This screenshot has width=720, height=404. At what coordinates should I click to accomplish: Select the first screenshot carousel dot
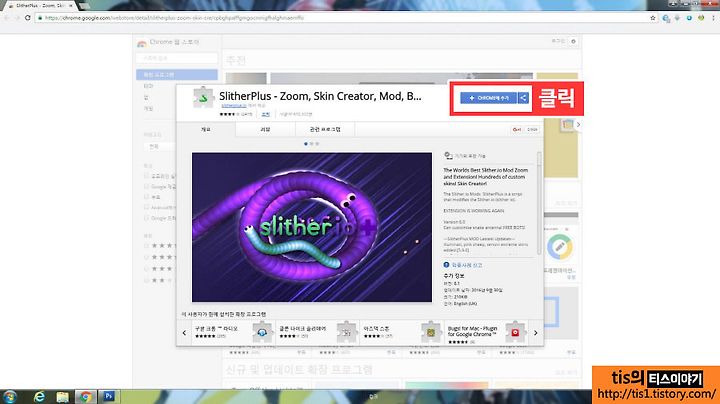point(306,144)
